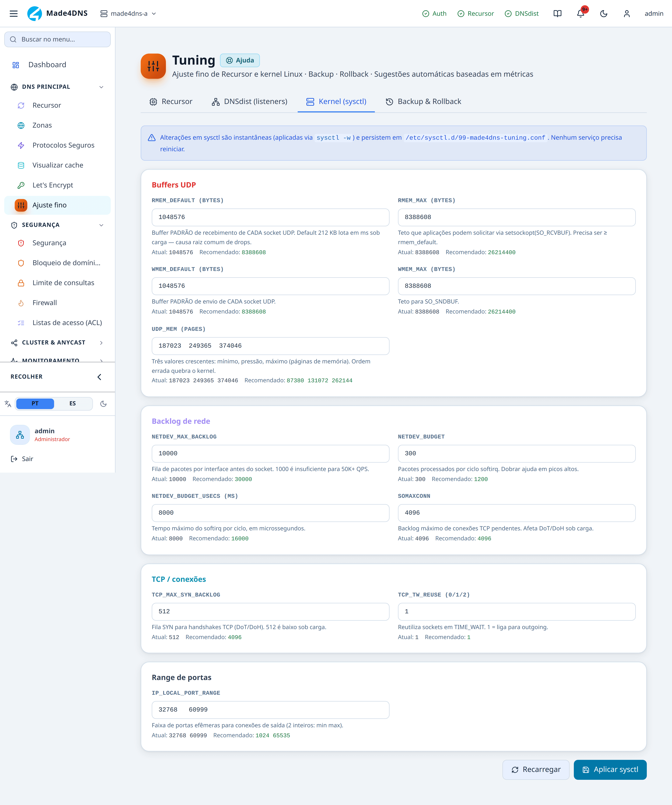
Task: Click the TCP_TW_REUSE input field
Action: tap(516, 612)
